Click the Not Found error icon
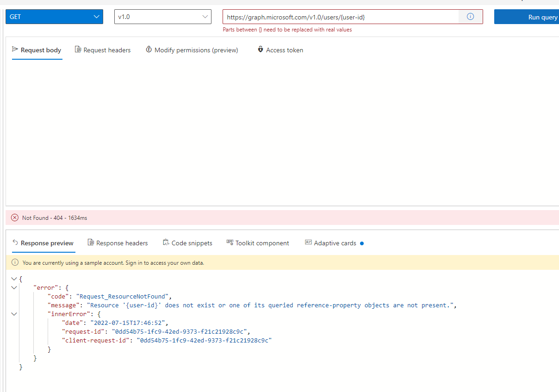 [x=15, y=218]
